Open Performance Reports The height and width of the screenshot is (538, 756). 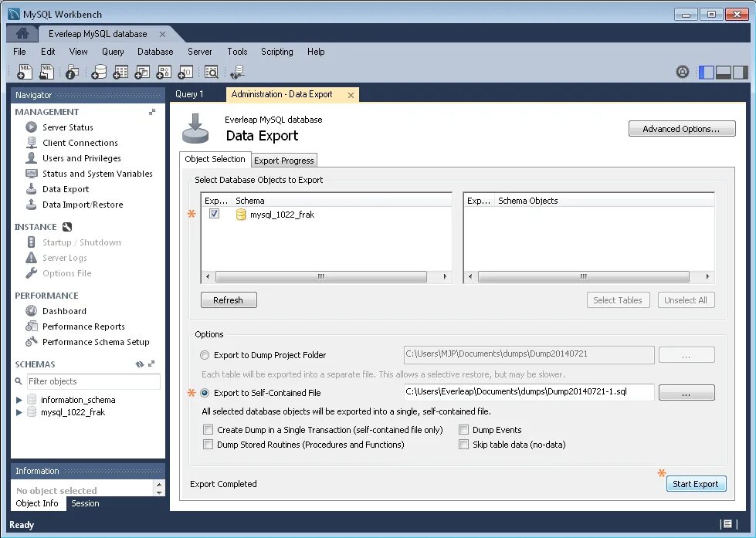83,327
